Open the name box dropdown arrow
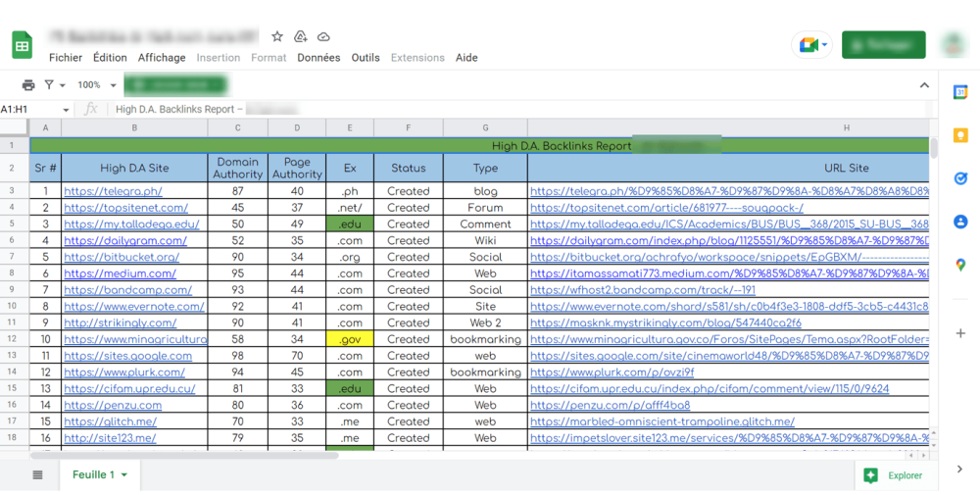 (x=66, y=110)
